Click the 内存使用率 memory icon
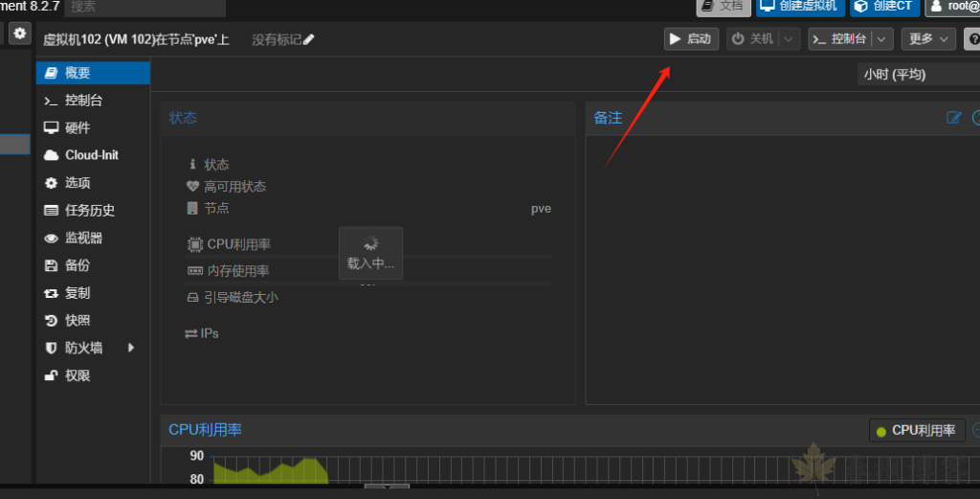 click(x=195, y=271)
